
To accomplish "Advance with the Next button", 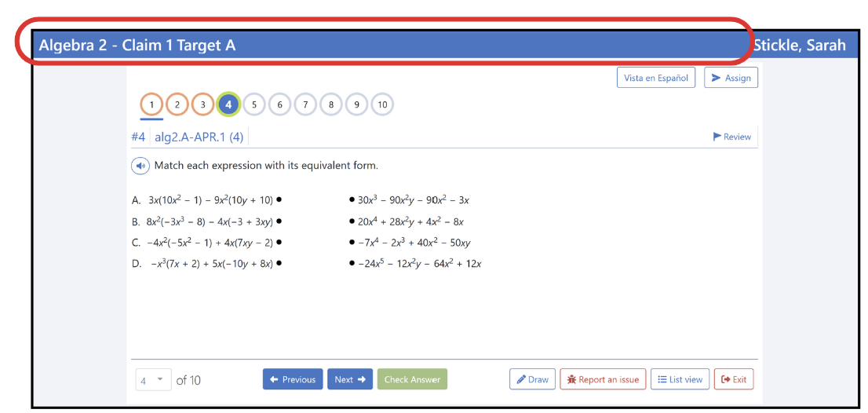I will tap(350, 379).
